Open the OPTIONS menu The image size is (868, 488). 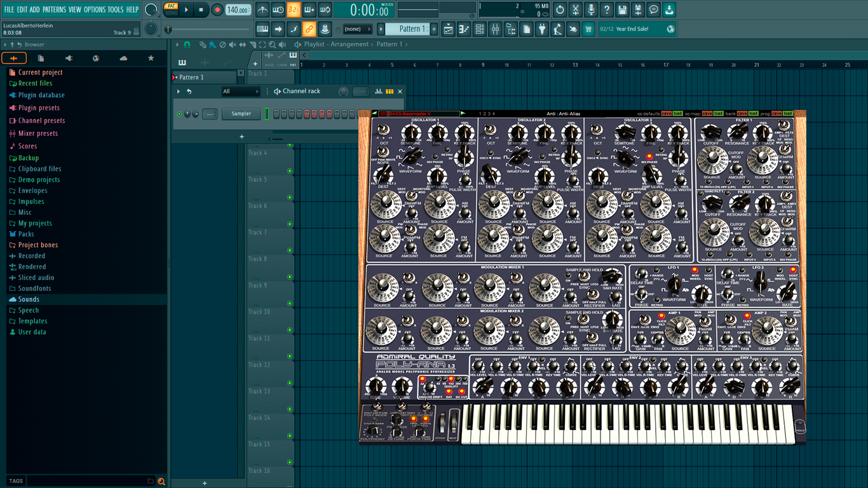(x=95, y=10)
